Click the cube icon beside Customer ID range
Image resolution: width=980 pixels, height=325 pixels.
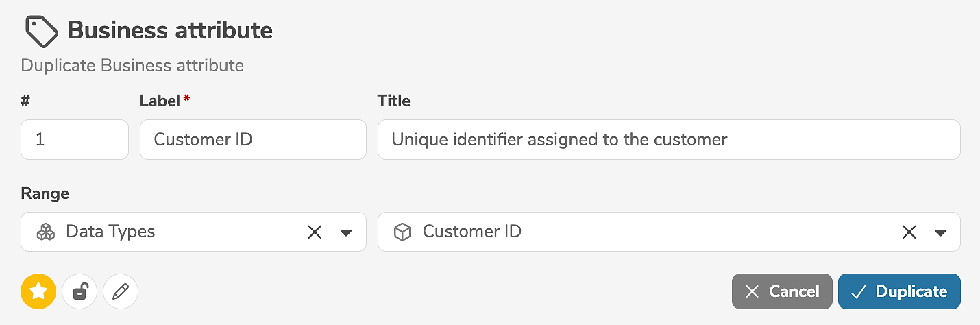pyautogui.click(x=402, y=232)
